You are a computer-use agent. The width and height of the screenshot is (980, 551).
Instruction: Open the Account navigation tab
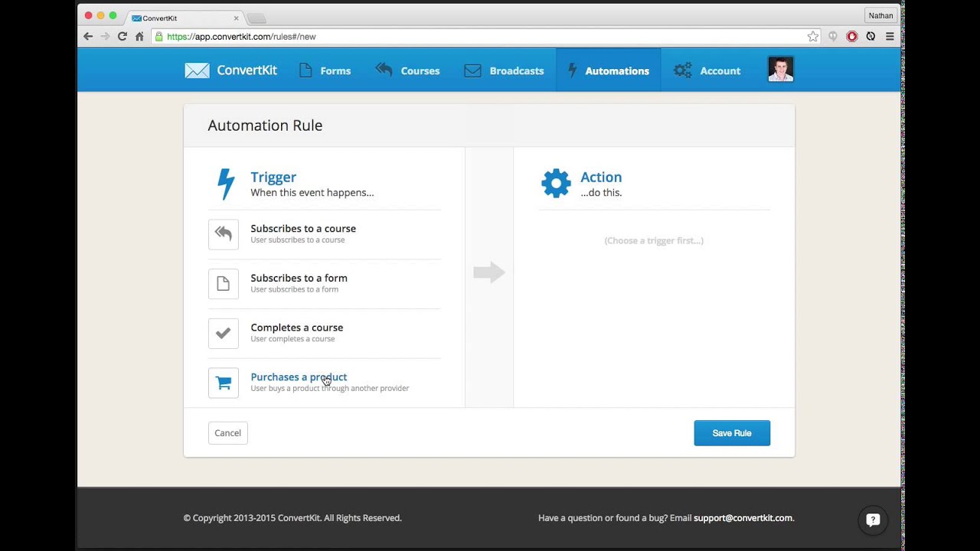point(707,70)
